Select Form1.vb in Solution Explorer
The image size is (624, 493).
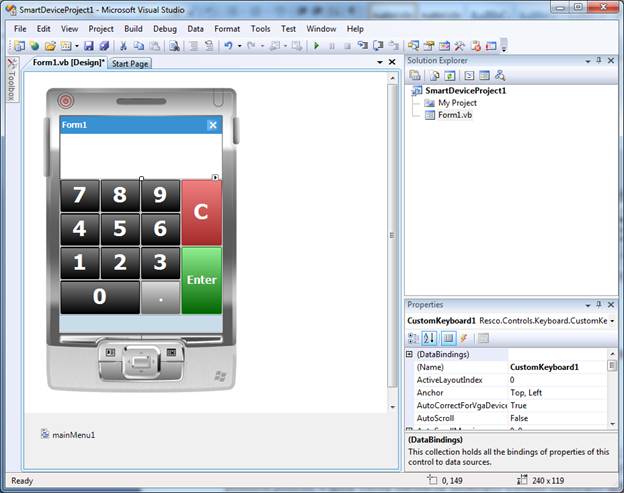[455, 115]
